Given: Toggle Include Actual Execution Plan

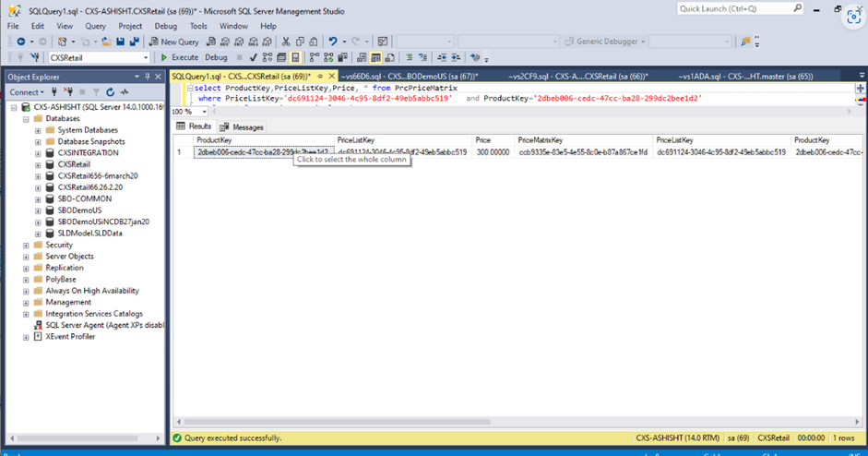Looking at the screenshot, I should [315, 57].
